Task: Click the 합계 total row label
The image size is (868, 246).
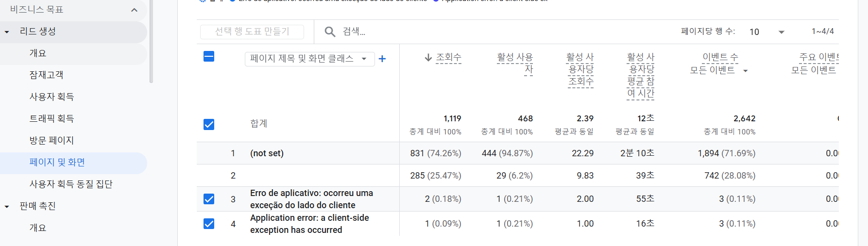Action: point(259,124)
